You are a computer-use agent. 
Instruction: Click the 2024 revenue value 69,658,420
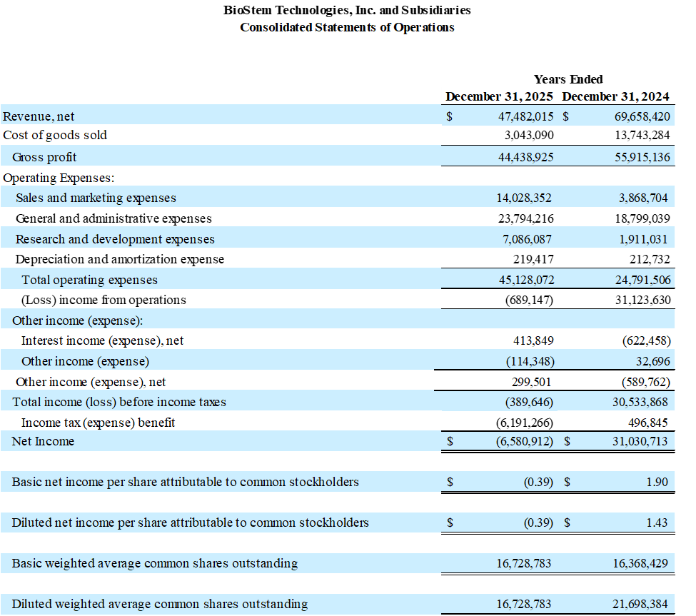pos(642,116)
